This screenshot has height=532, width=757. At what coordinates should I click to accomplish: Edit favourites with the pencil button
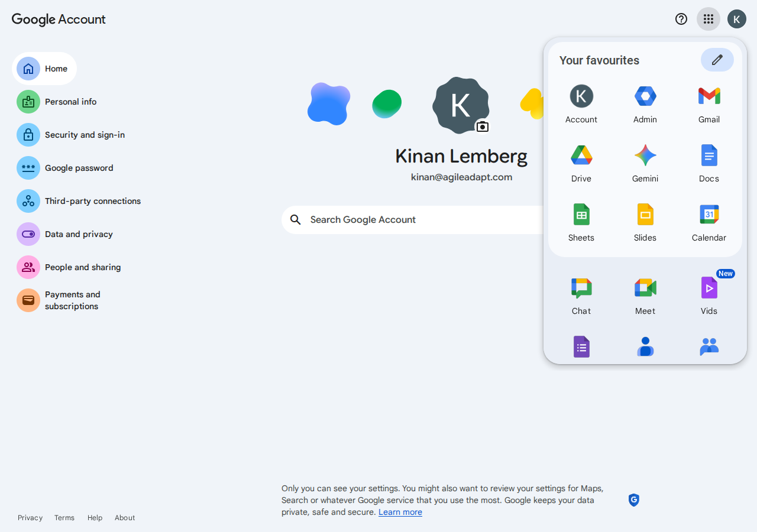click(717, 60)
